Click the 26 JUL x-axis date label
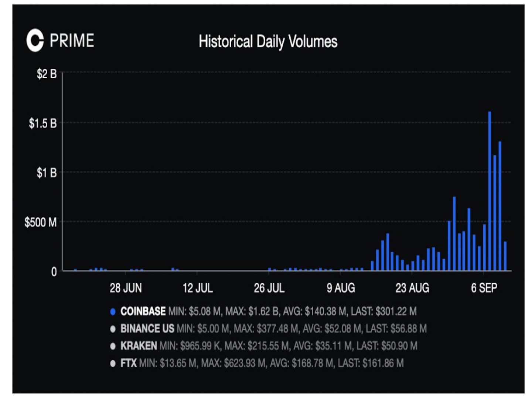Viewport: 532px width, 399px height. pyautogui.click(x=269, y=288)
